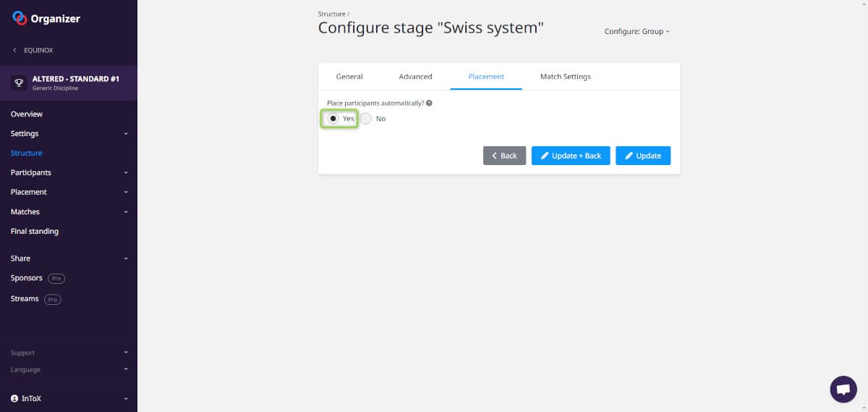Click the Update + Back button

coord(571,156)
